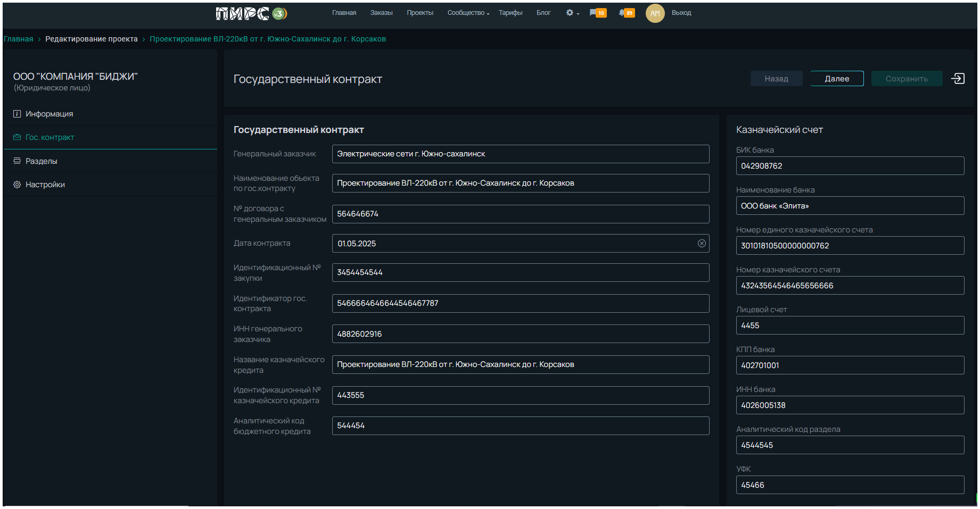
Task: Click the Номер единого казначейского счета field
Action: click(850, 246)
